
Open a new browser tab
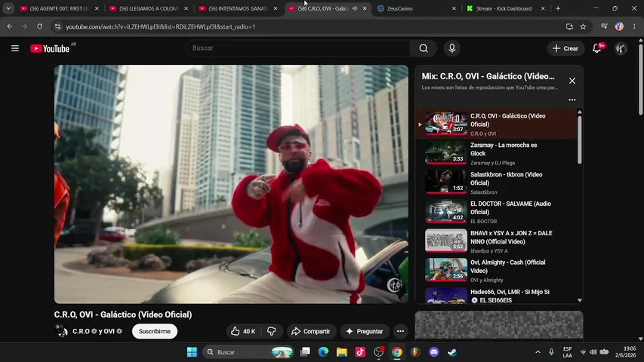(558, 8)
